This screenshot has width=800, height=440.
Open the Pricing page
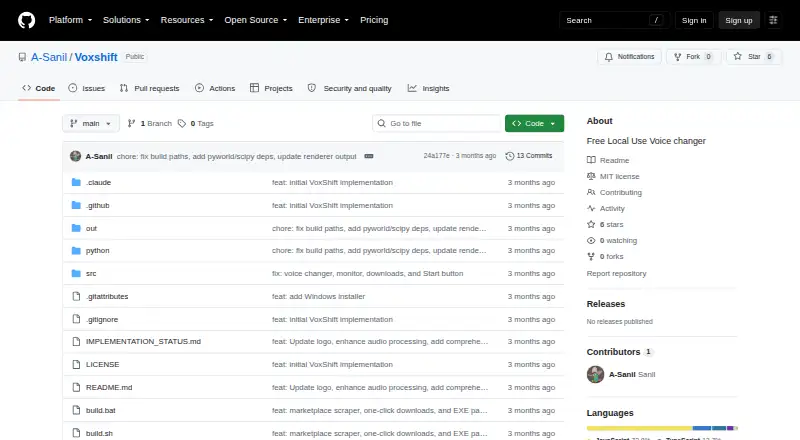click(374, 20)
